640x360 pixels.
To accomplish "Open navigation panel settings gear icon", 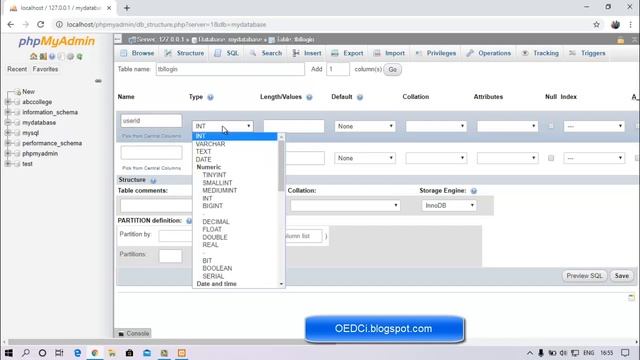I will [x=70, y=56].
